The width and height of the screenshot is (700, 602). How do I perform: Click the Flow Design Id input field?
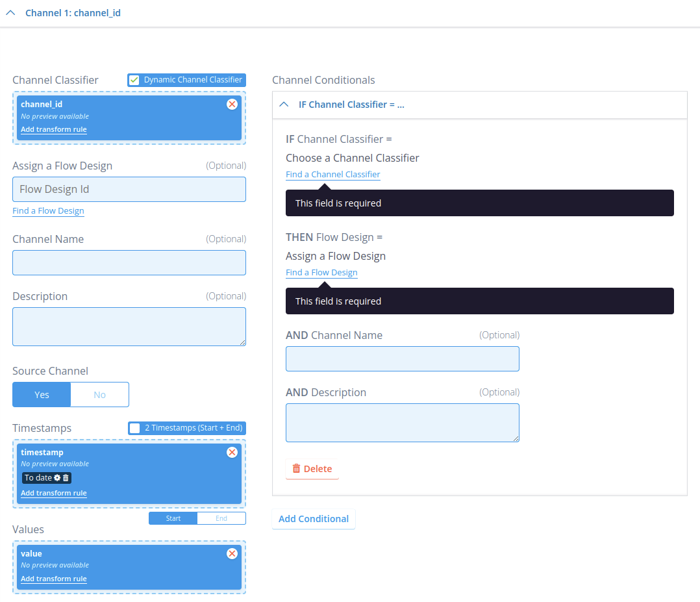[x=129, y=189]
